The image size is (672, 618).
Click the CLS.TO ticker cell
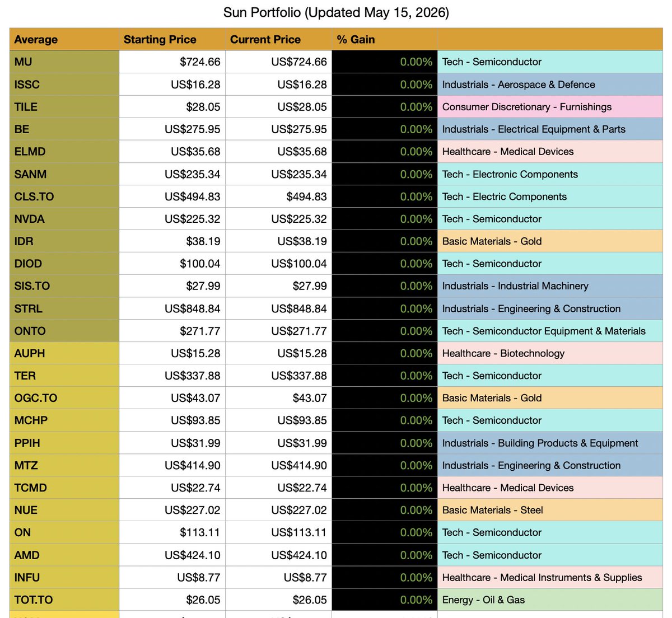64,196
